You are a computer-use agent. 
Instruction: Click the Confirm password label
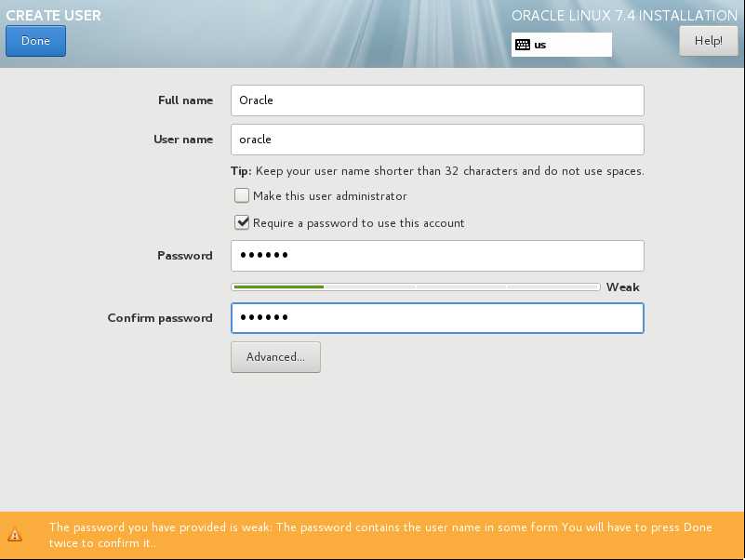(x=160, y=318)
